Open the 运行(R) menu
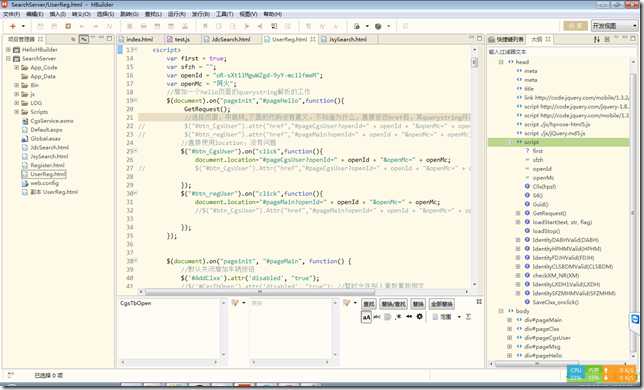644x390 pixels. [x=176, y=14]
